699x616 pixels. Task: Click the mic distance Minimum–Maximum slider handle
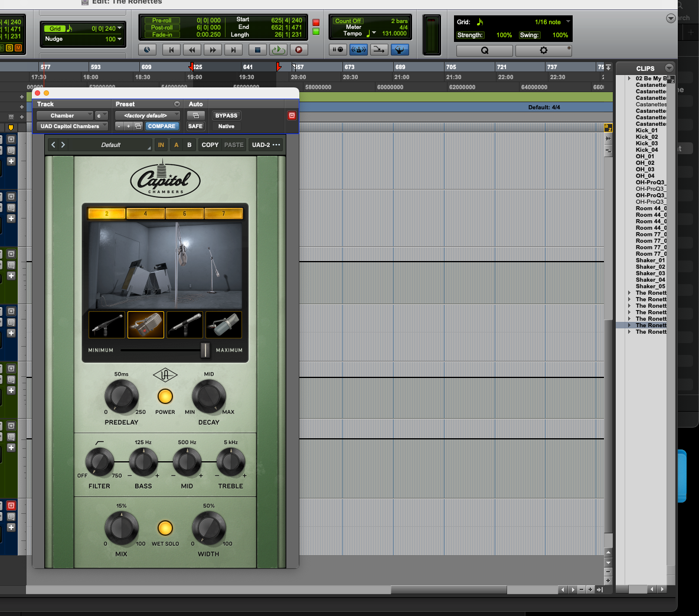point(205,350)
